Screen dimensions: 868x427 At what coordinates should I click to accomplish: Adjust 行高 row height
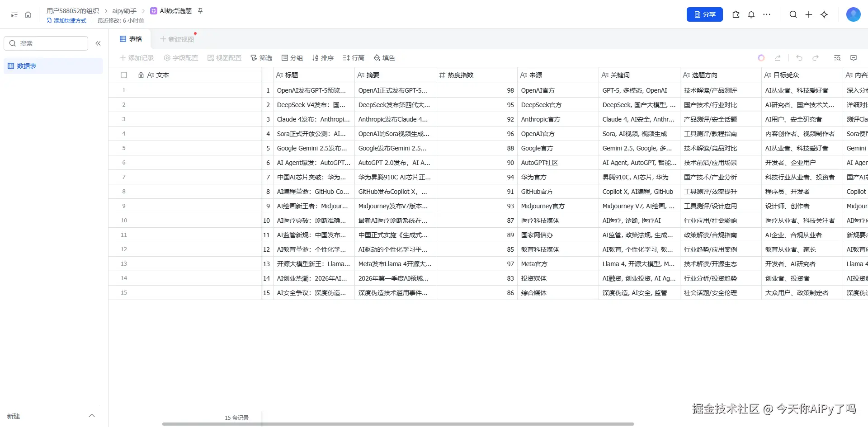point(354,58)
